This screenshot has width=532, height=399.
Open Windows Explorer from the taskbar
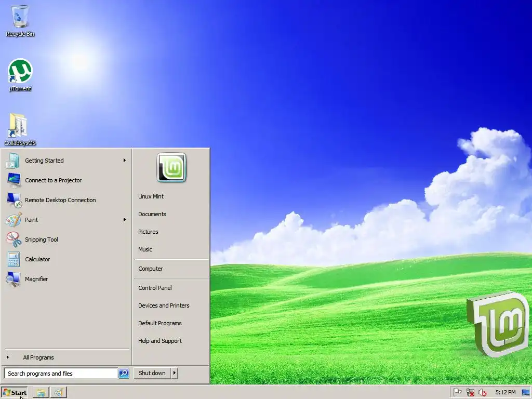click(x=41, y=393)
